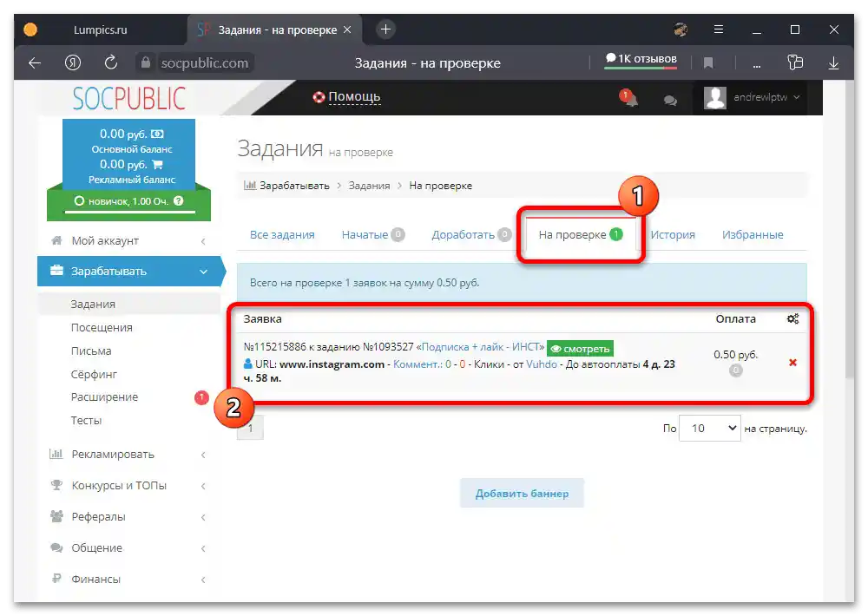Open the table settings gears icon
This screenshot has height=616, width=868.
click(792, 318)
